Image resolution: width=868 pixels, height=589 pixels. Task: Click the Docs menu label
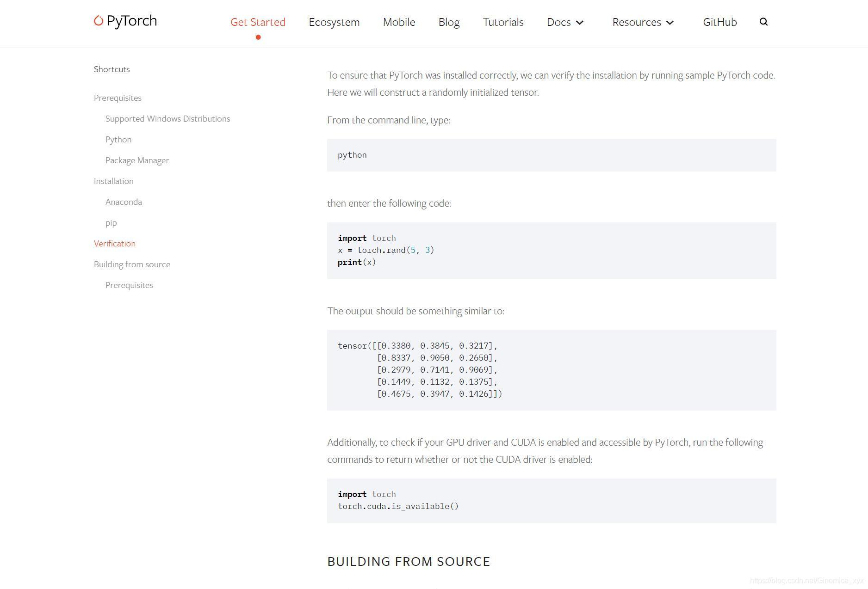pos(558,22)
